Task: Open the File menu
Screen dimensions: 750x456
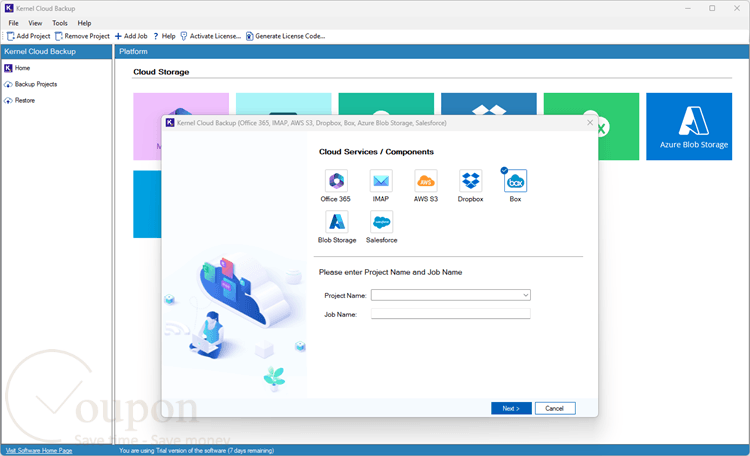Action: point(13,23)
